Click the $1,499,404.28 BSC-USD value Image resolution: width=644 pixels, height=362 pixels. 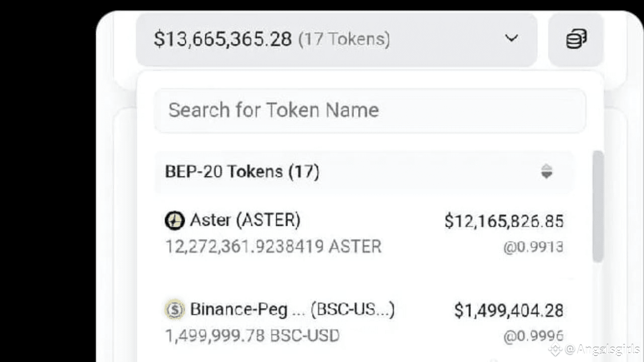509,310
